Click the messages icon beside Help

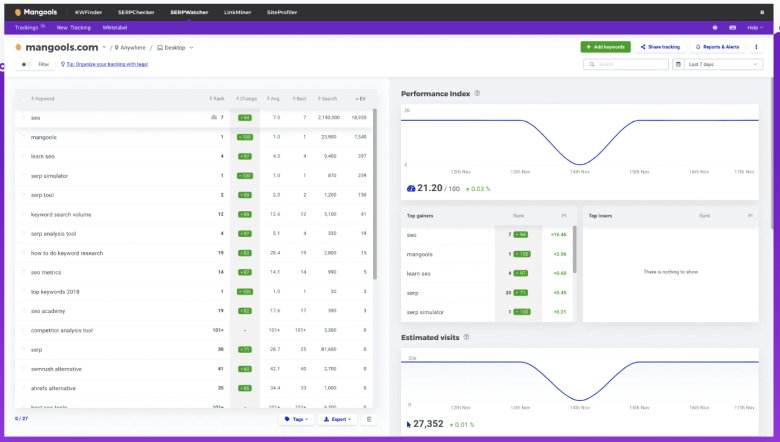click(x=732, y=28)
